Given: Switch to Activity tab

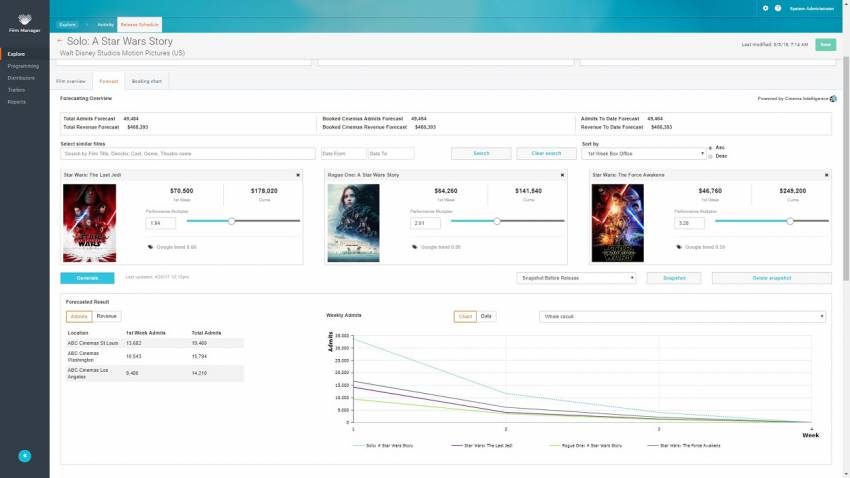Looking at the screenshot, I should pyautogui.click(x=105, y=25).
